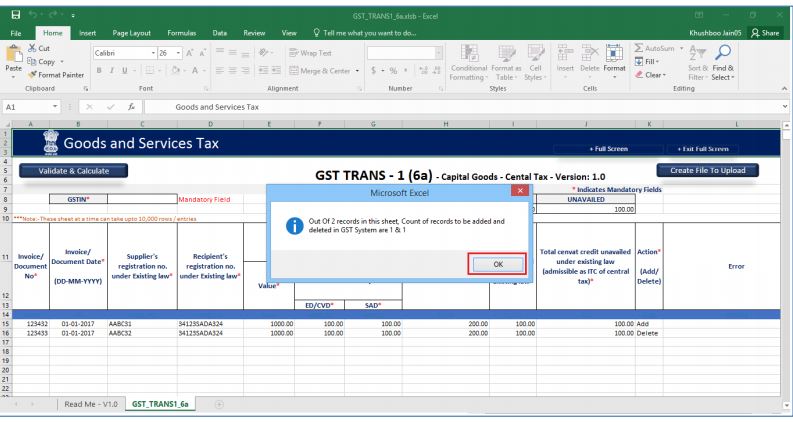Click the Insert Function fx icon

pyautogui.click(x=131, y=107)
